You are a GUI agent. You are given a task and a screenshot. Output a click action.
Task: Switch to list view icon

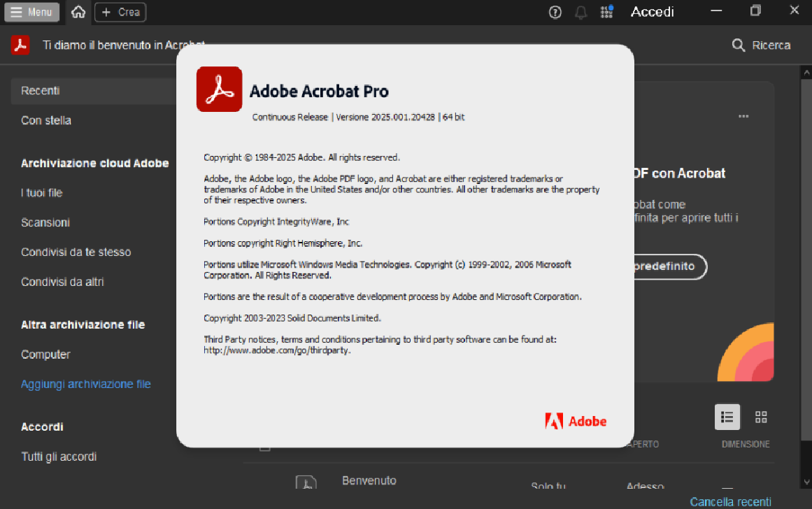(727, 417)
